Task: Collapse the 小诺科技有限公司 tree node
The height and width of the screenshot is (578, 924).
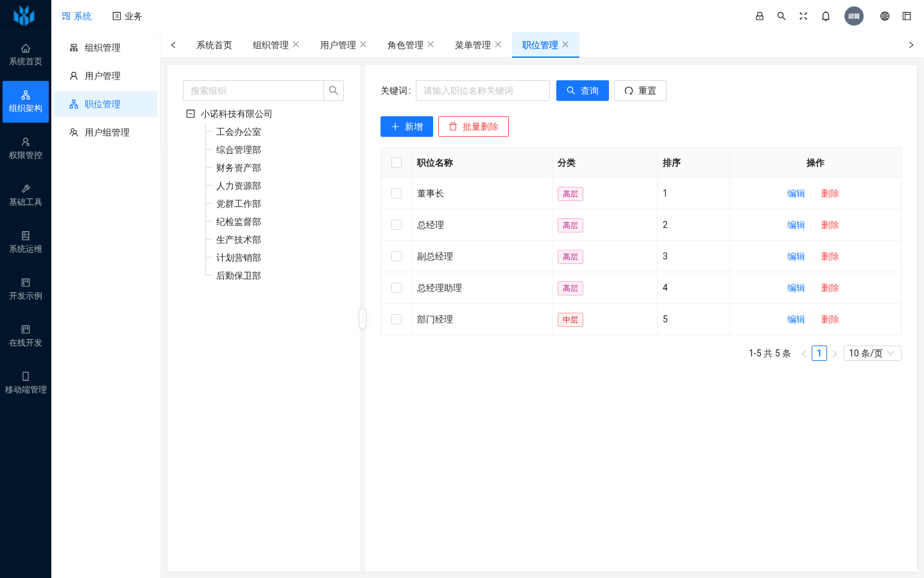Action: pos(191,114)
